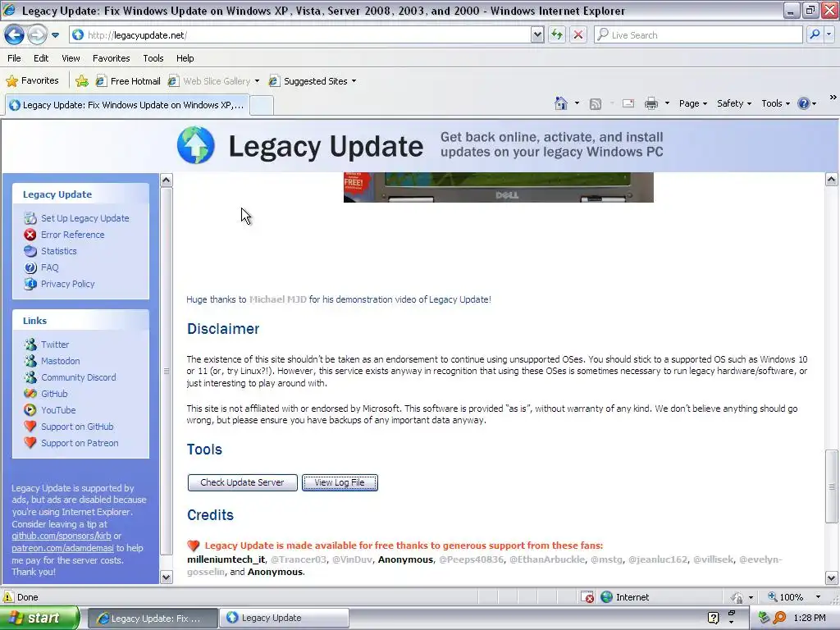Switch to the Legacy Update taskbar window

284,618
